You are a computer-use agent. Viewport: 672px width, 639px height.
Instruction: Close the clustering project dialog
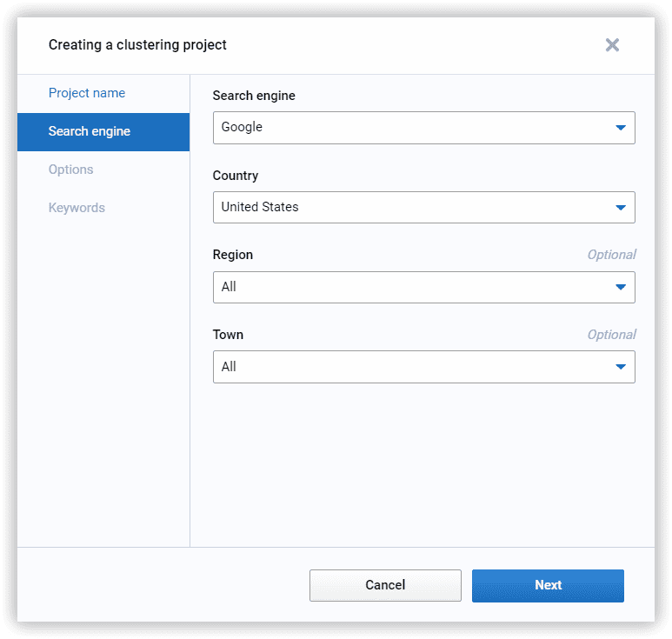tap(612, 44)
